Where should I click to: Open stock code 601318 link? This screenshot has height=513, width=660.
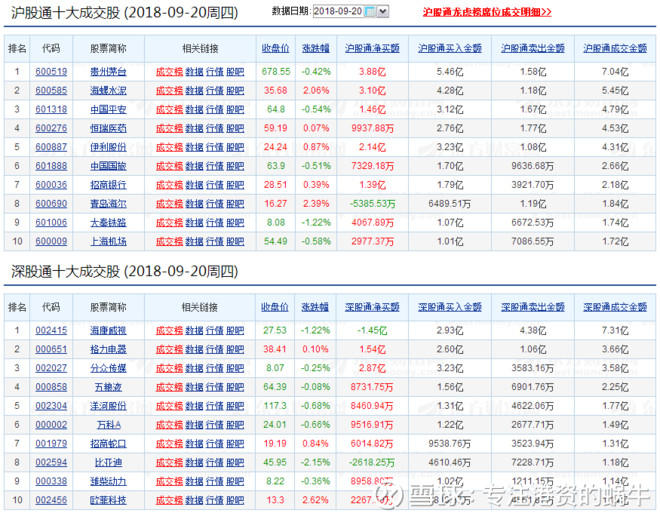point(51,109)
